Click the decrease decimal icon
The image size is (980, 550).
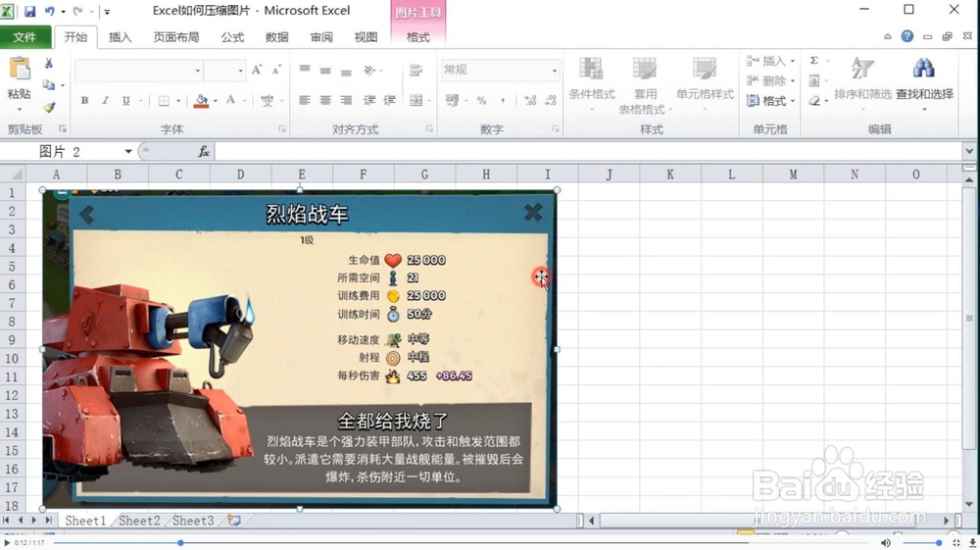(x=551, y=101)
